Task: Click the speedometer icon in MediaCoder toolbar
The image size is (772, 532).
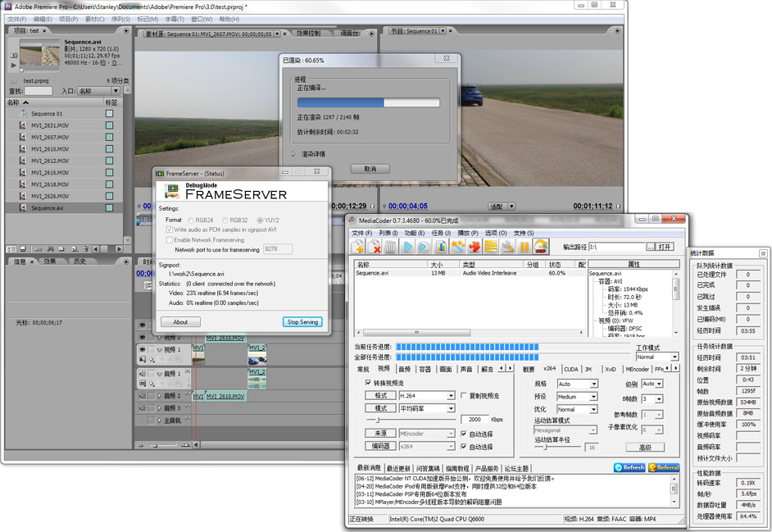Action: pyautogui.click(x=541, y=246)
